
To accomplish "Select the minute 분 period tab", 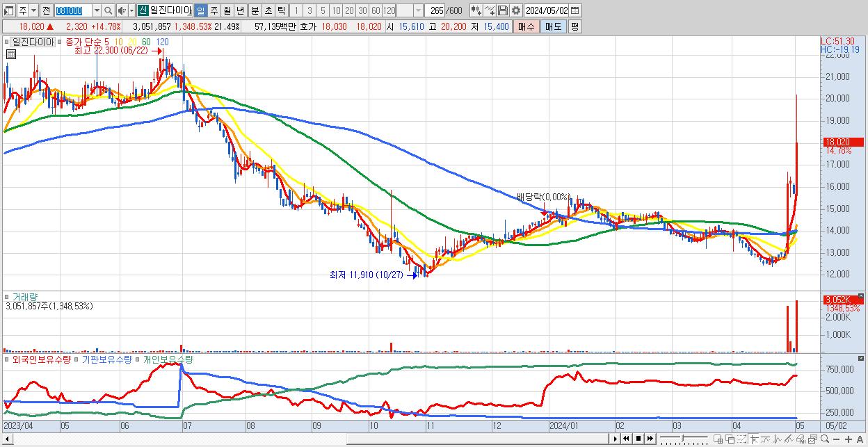I will pos(255,10).
